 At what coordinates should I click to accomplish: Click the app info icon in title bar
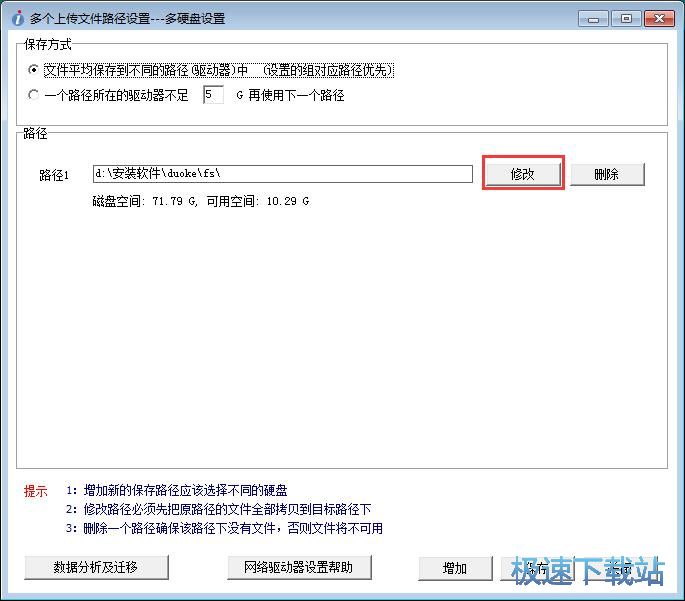[17, 19]
